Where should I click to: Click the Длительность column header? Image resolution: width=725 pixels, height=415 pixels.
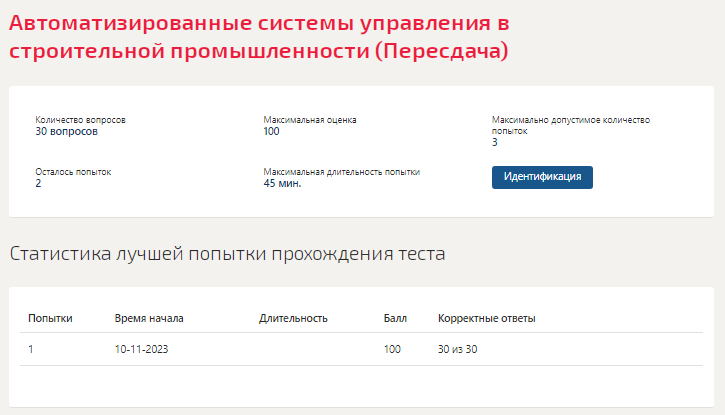[293, 318]
